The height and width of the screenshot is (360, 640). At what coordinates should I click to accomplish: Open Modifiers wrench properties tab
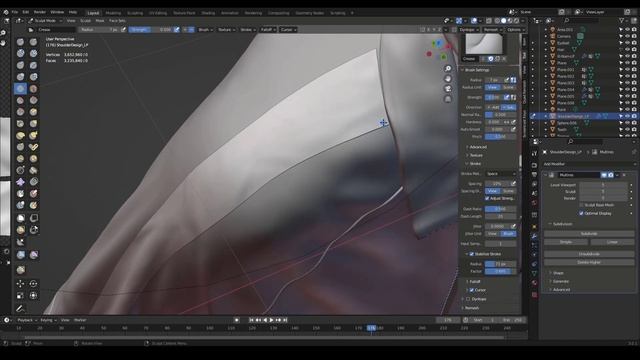tap(534, 236)
